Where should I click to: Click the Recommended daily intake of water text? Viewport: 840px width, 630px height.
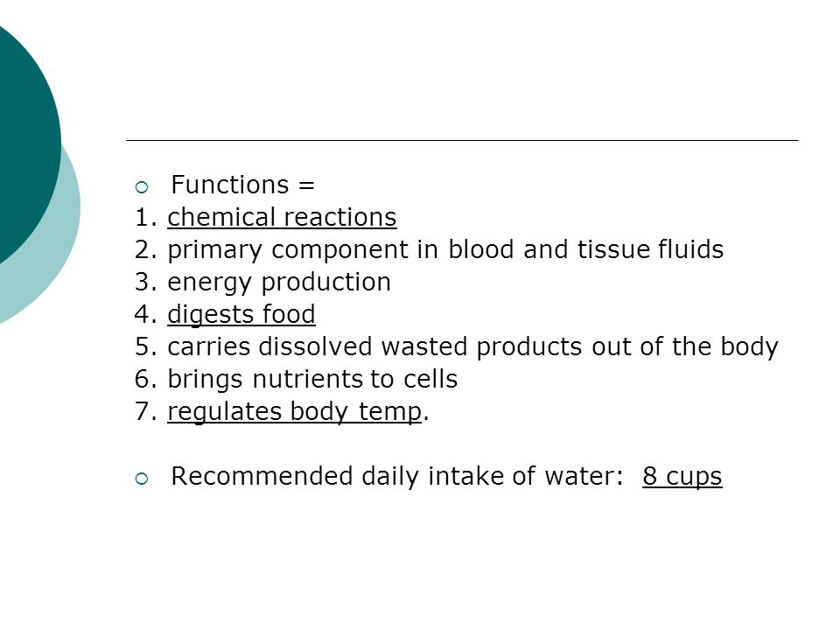pos(397,476)
